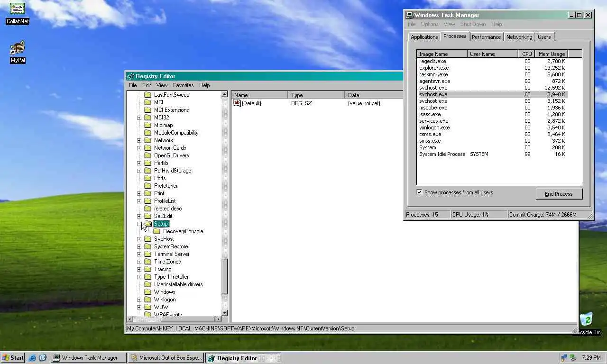Switch to the Users tab
The width and height of the screenshot is (607, 364).
[x=544, y=37]
